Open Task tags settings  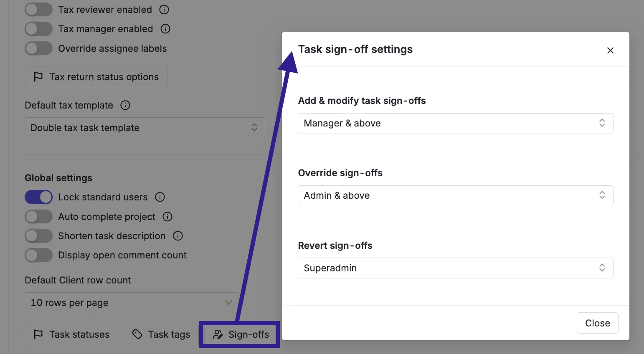(161, 334)
